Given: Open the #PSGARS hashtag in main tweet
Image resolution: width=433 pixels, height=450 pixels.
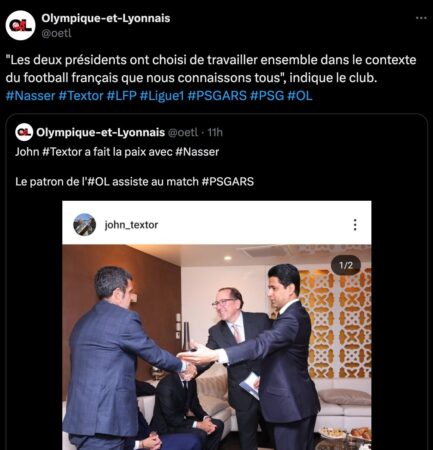Looking at the screenshot, I should pyautogui.click(x=217, y=96).
